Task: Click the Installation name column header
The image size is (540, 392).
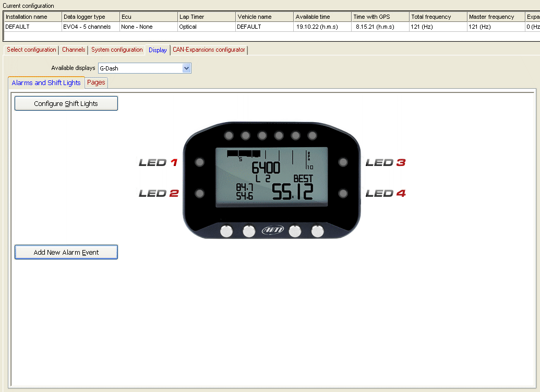Action: tap(33, 17)
